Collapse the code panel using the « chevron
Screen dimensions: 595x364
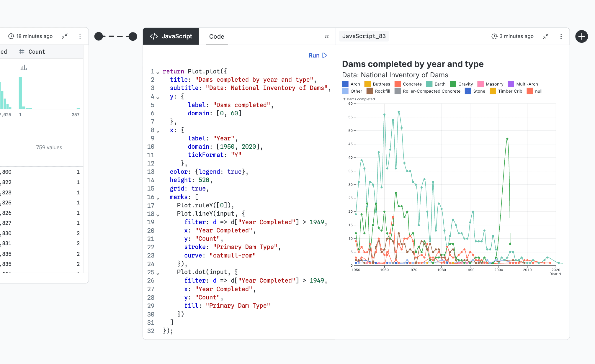point(326,37)
